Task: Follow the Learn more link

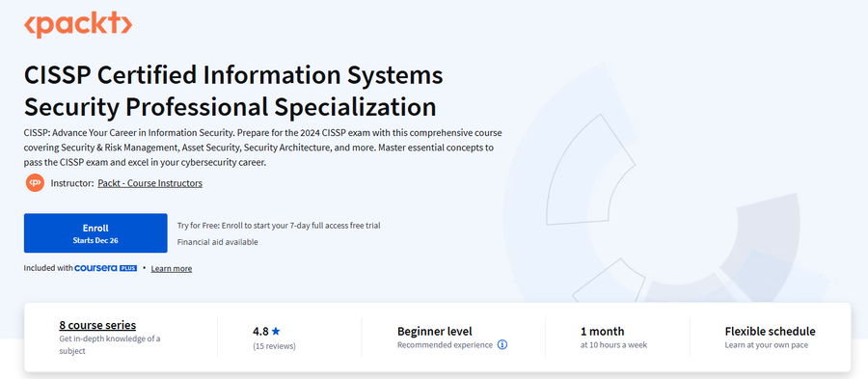Action: coord(171,268)
